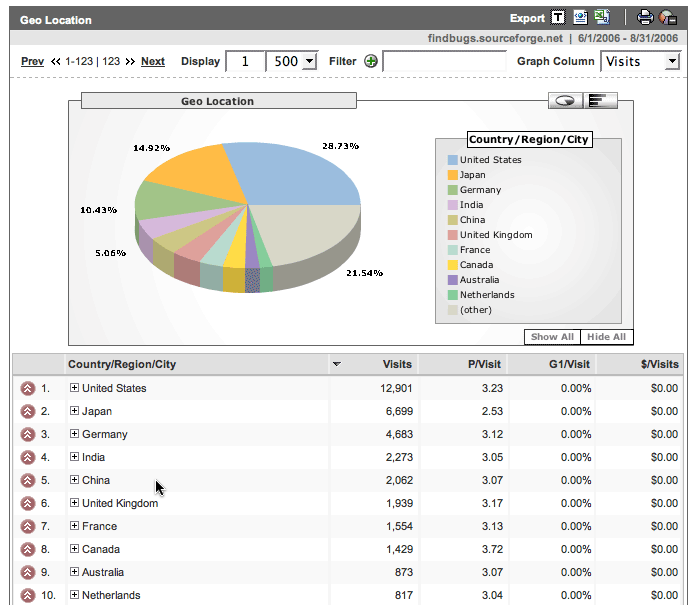This screenshot has width=697, height=605.
Task: Click the Japan orange legend swatch
Action: point(453,175)
